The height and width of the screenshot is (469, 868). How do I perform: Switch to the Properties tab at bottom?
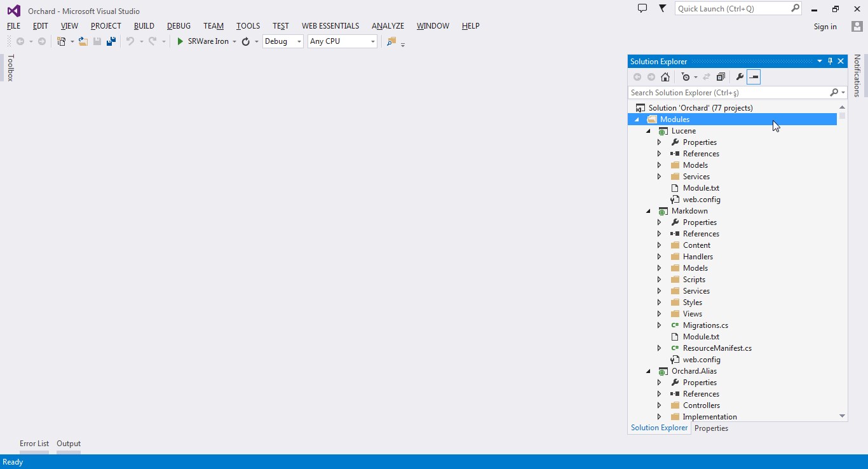[x=711, y=428]
